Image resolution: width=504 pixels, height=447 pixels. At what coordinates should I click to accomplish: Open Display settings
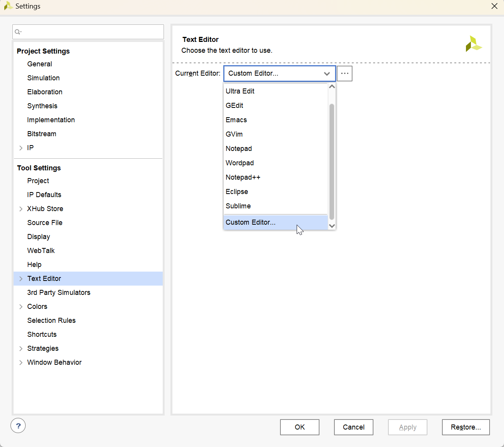(38, 237)
